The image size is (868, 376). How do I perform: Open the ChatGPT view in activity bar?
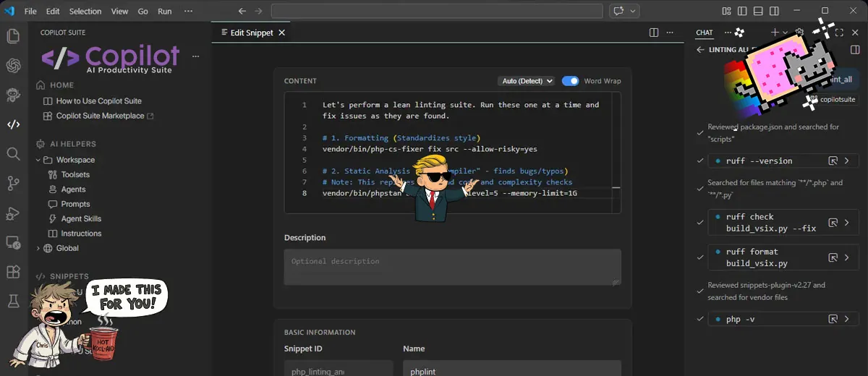(13, 66)
